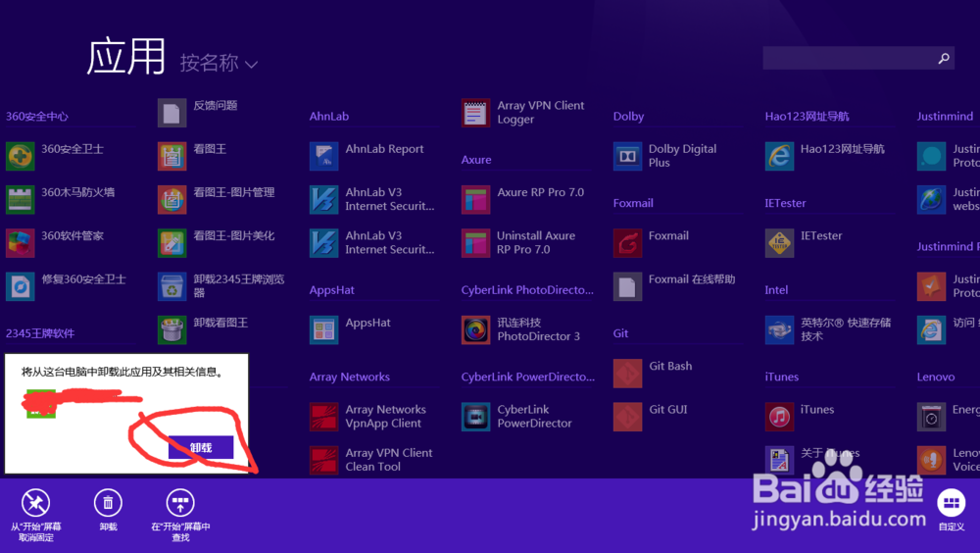Open the AhnLab Report icon

[323, 156]
